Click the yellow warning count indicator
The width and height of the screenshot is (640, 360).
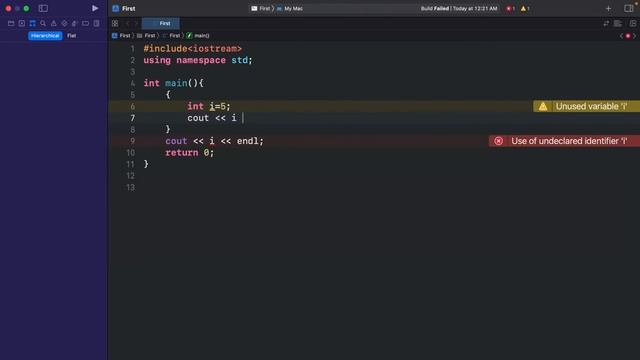coord(525,9)
